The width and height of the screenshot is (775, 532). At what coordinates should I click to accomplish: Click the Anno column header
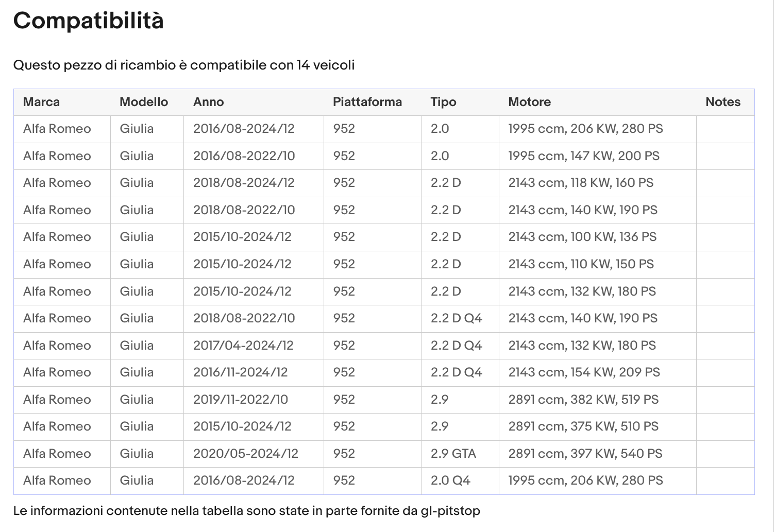(209, 102)
